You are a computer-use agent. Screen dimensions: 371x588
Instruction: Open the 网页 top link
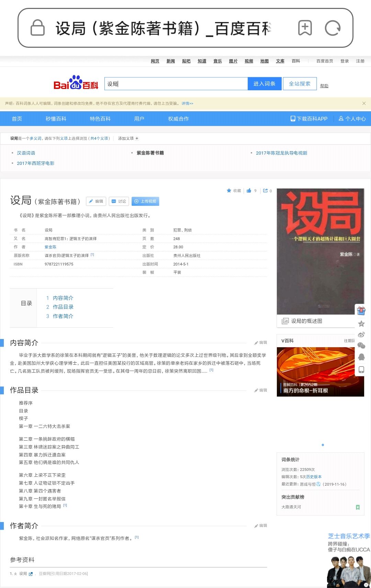coord(155,61)
